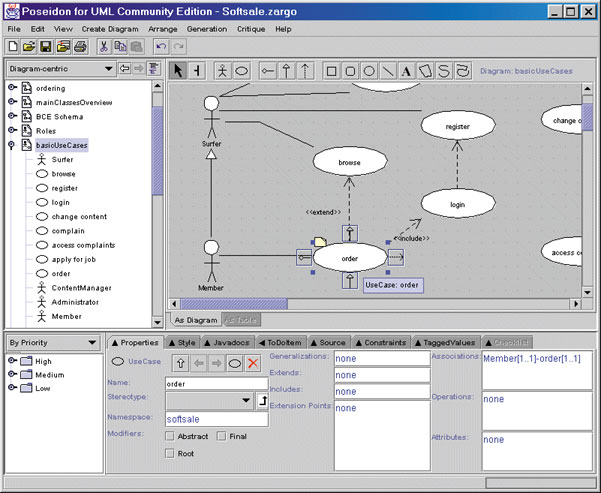Select the Association line tool

coord(268,71)
